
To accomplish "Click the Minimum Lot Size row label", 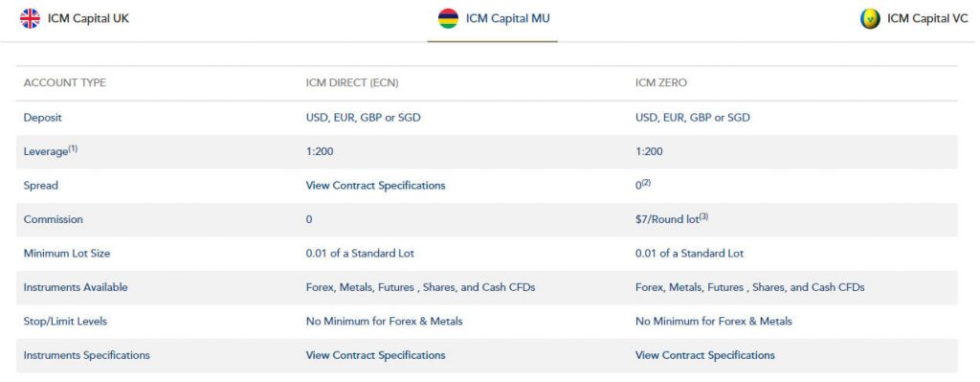I will 67,253.
